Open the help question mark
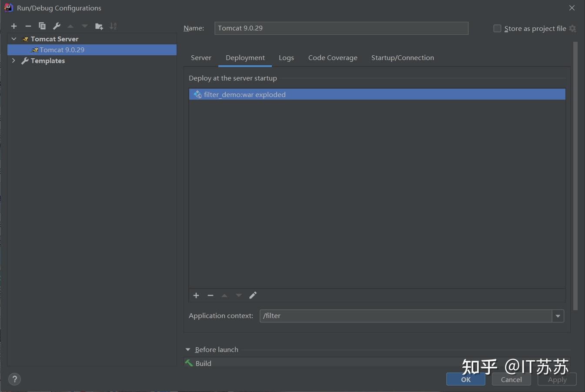This screenshot has height=392, width=585. click(x=14, y=379)
